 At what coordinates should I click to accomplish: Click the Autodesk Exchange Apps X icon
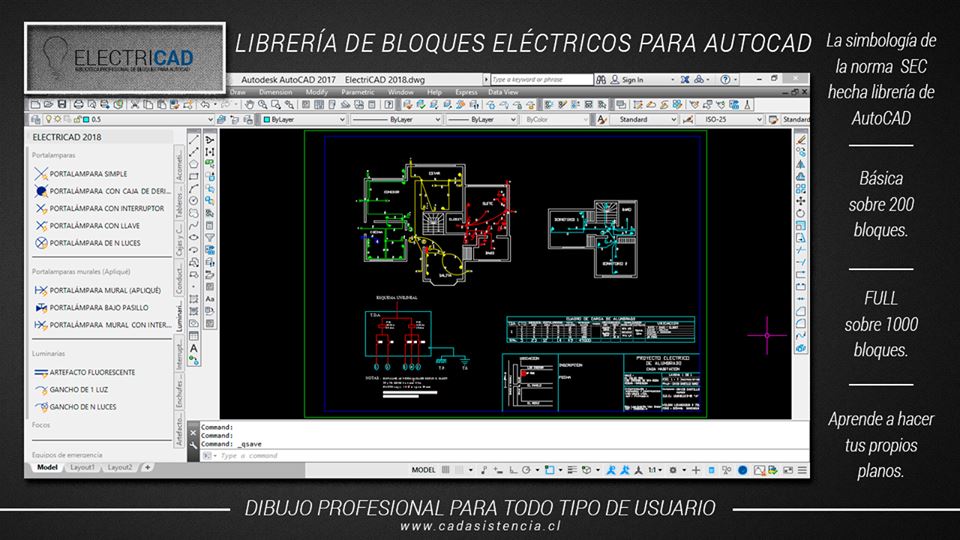[x=684, y=80]
